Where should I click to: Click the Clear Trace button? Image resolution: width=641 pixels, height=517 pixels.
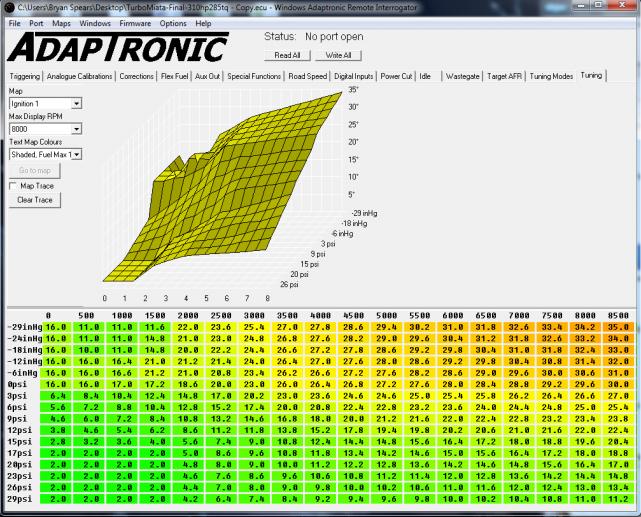pyautogui.click(x=34, y=200)
